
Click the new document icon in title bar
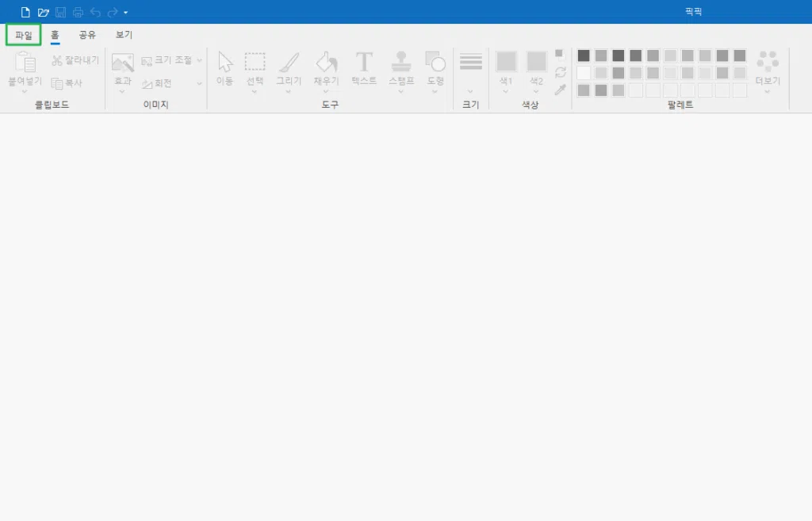25,12
